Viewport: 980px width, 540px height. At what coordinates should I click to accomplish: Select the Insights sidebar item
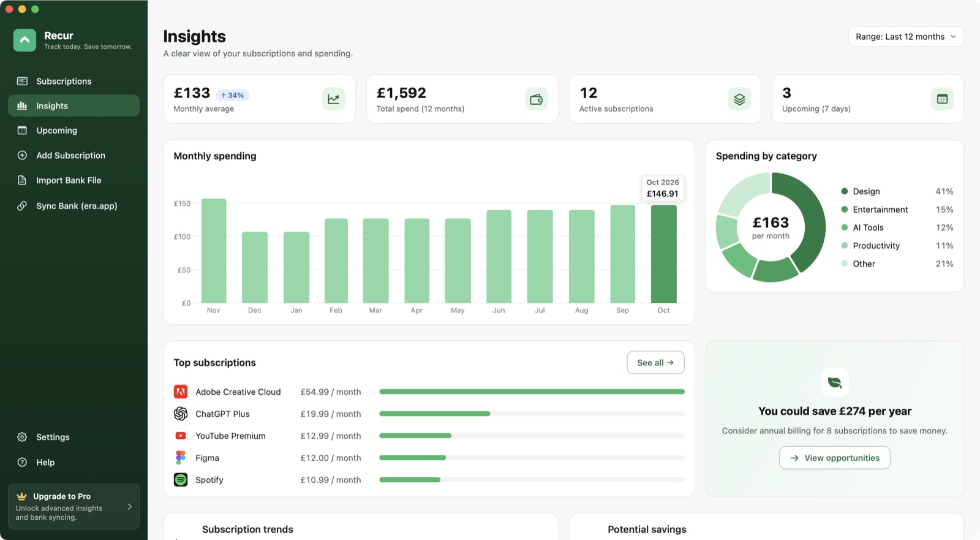[x=73, y=105]
